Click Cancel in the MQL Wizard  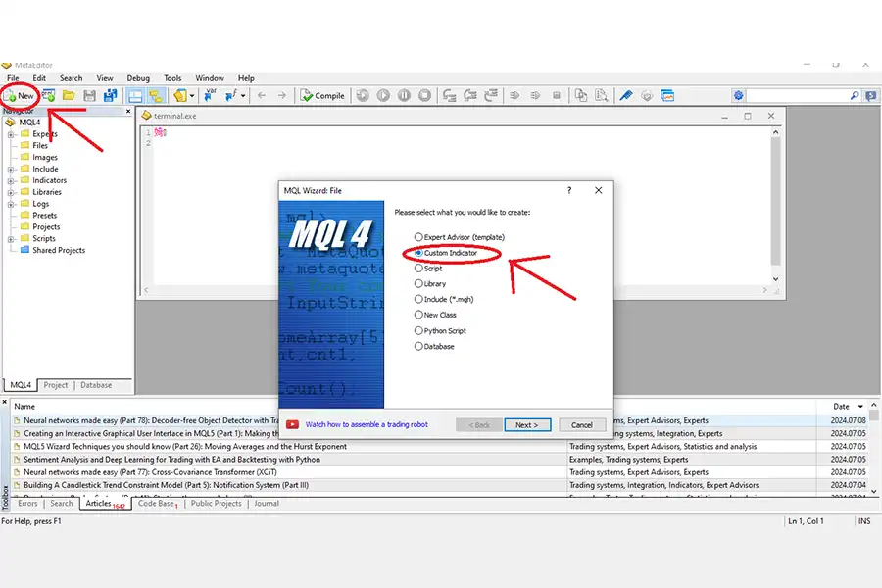pos(581,424)
